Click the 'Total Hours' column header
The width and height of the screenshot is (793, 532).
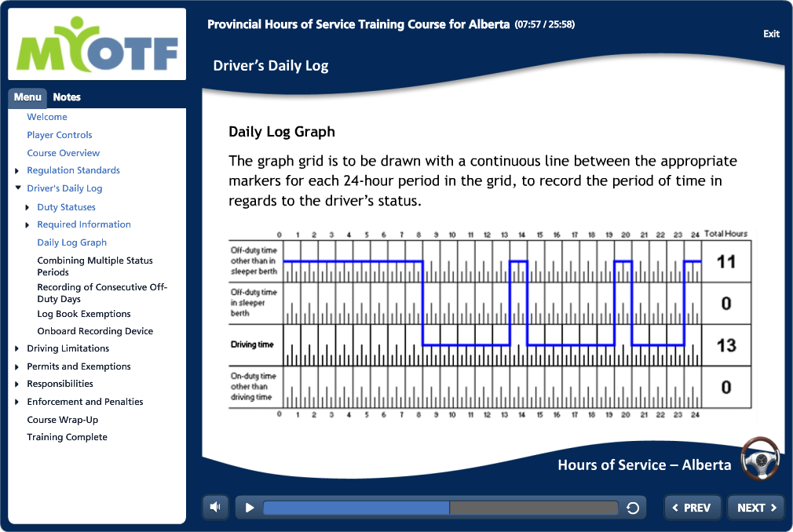click(725, 233)
